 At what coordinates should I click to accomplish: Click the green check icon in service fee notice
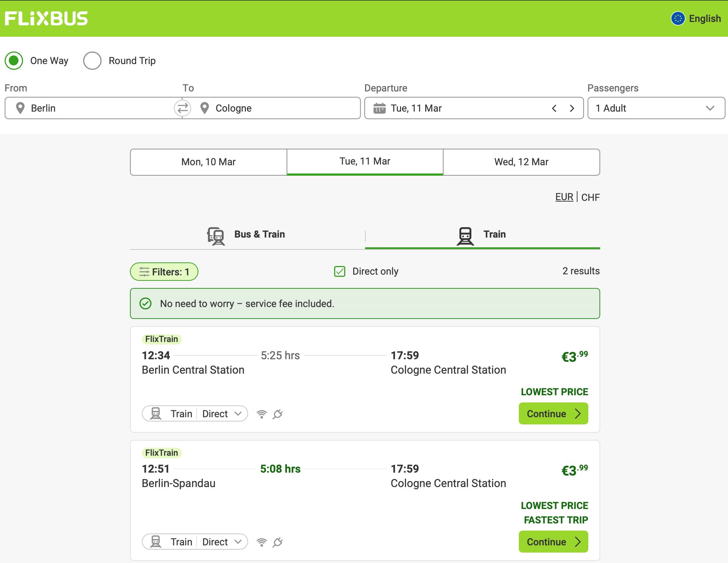[145, 303]
